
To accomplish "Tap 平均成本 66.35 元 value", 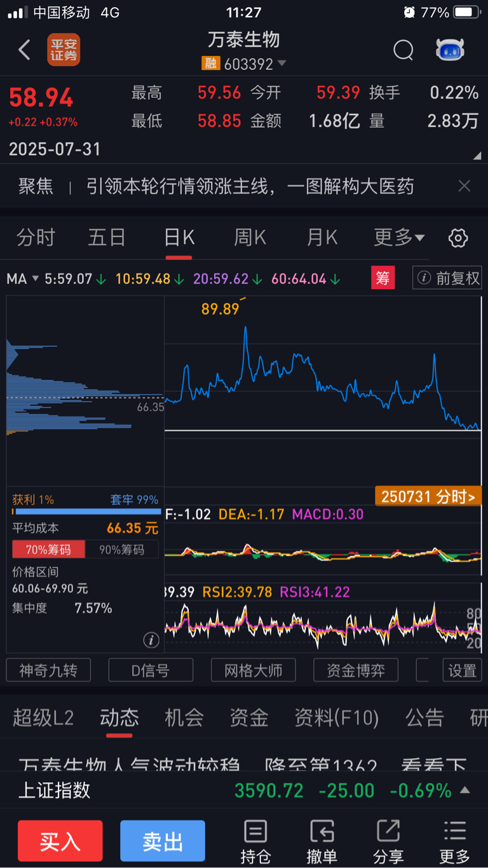I will [133, 528].
